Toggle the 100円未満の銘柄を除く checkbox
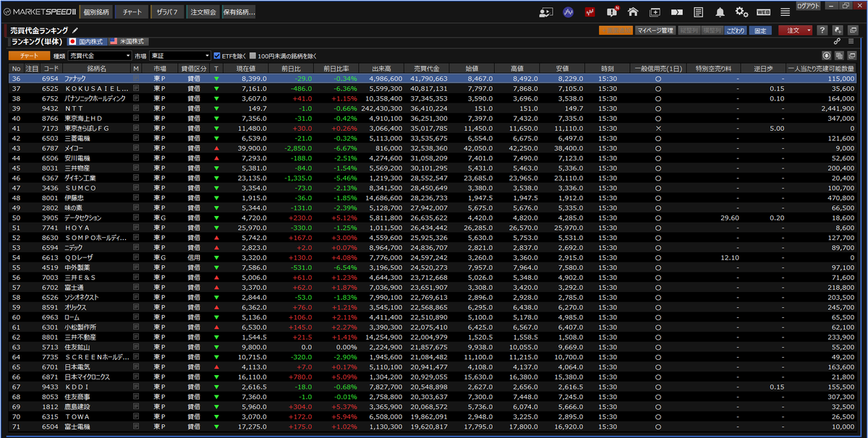The width and height of the screenshot is (868, 438). (x=253, y=56)
